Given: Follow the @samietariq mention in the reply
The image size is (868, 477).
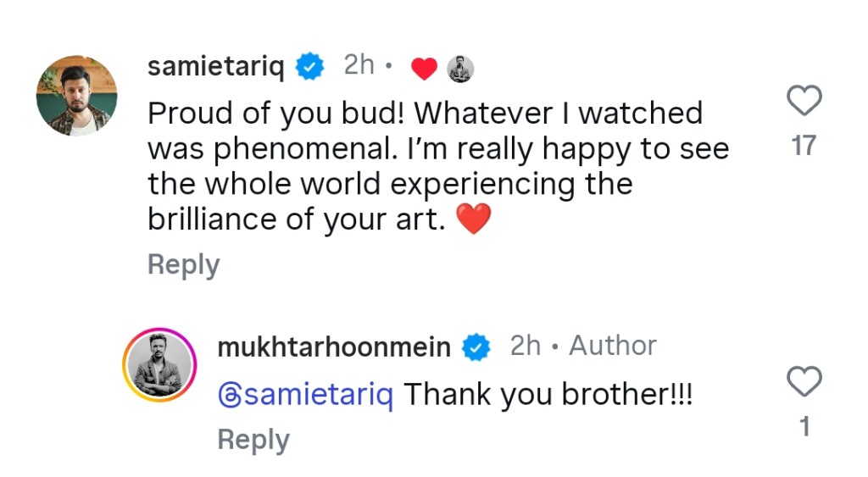Looking at the screenshot, I should [x=305, y=394].
